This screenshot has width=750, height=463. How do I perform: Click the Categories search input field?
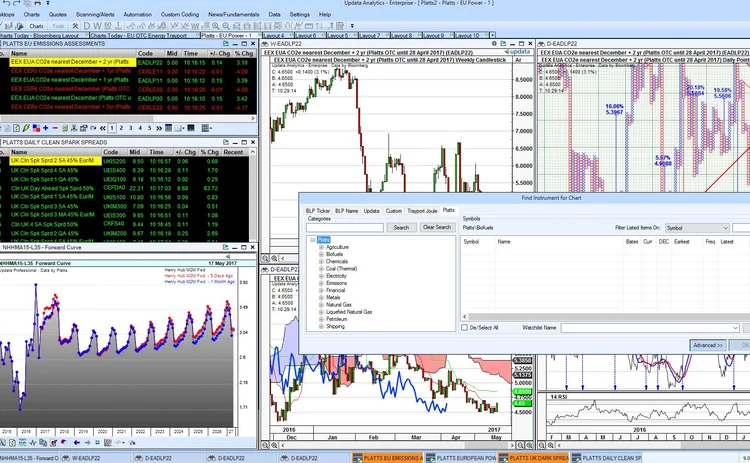pyautogui.click(x=345, y=228)
